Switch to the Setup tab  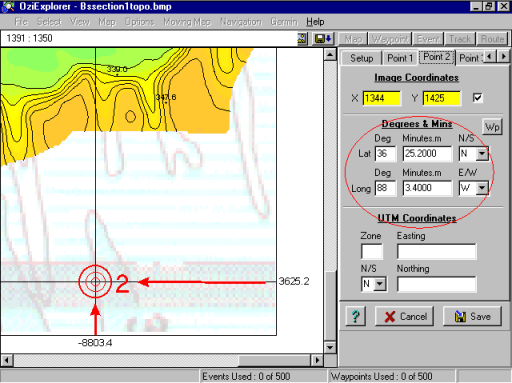362,58
